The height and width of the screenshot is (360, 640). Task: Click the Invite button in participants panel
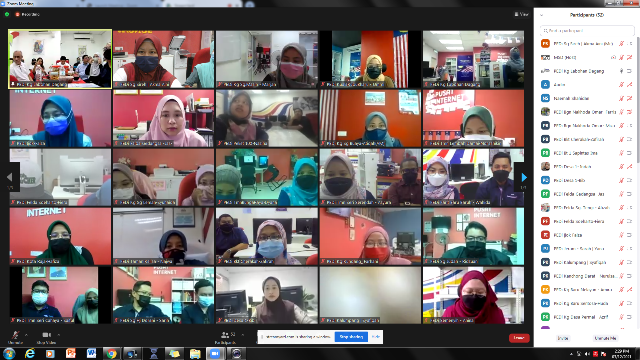point(563,338)
